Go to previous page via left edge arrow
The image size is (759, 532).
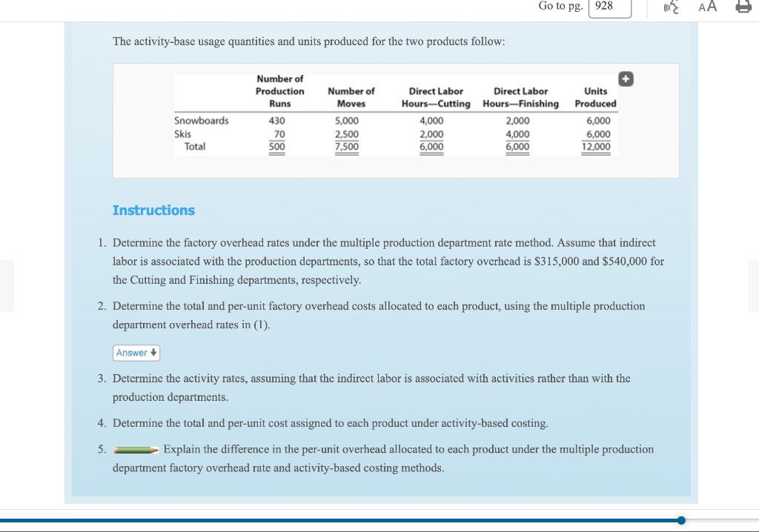[7, 285]
